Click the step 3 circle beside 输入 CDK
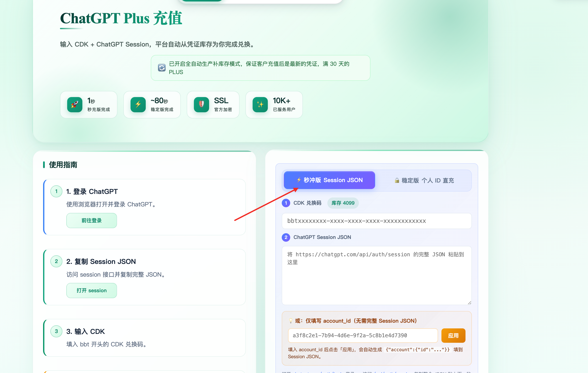This screenshot has width=588, height=373. [x=56, y=331]
